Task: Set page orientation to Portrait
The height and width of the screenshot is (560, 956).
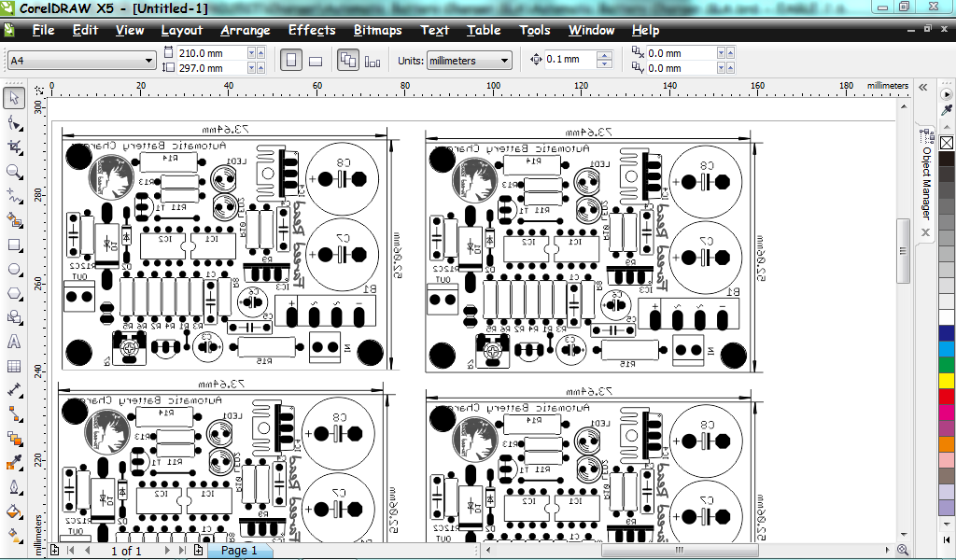Action: click(291, 61)
